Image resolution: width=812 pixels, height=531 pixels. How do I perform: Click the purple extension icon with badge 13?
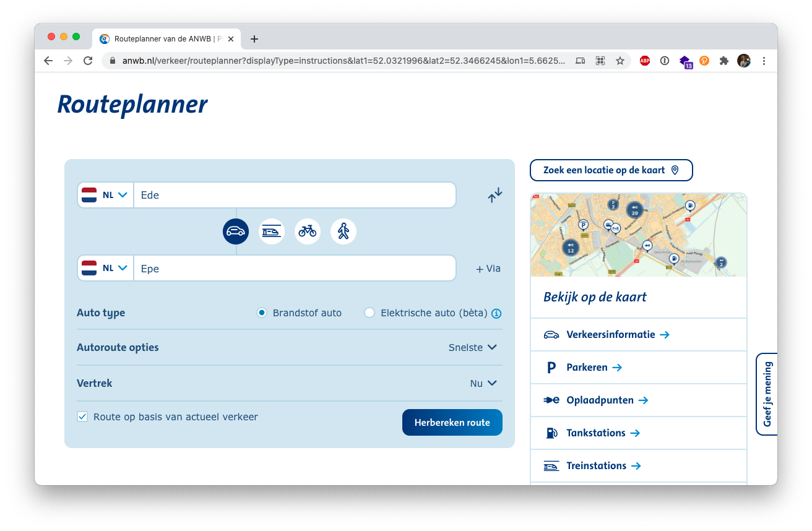[x=685, y=61]
